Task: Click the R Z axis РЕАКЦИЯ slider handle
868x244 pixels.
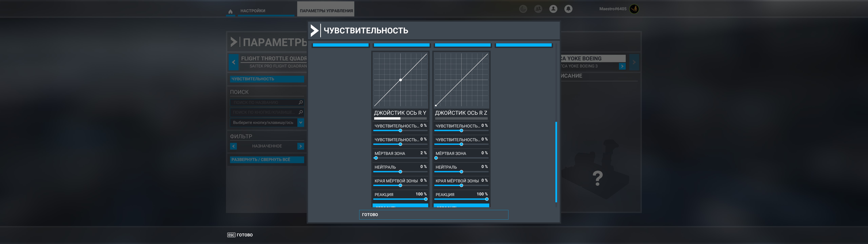Action: (x=487, y=199)
